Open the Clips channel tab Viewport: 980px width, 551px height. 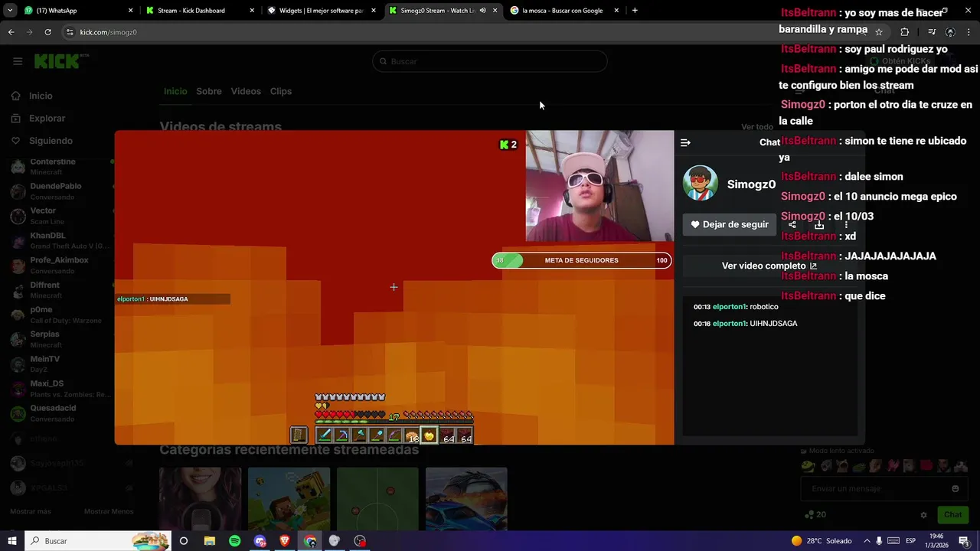point(281,91)
